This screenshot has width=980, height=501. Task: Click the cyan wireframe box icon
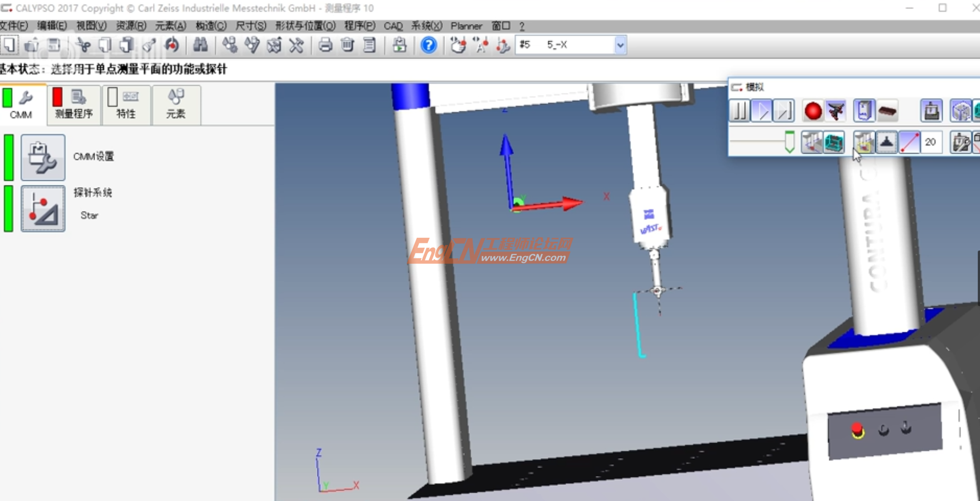click(834, 143)
